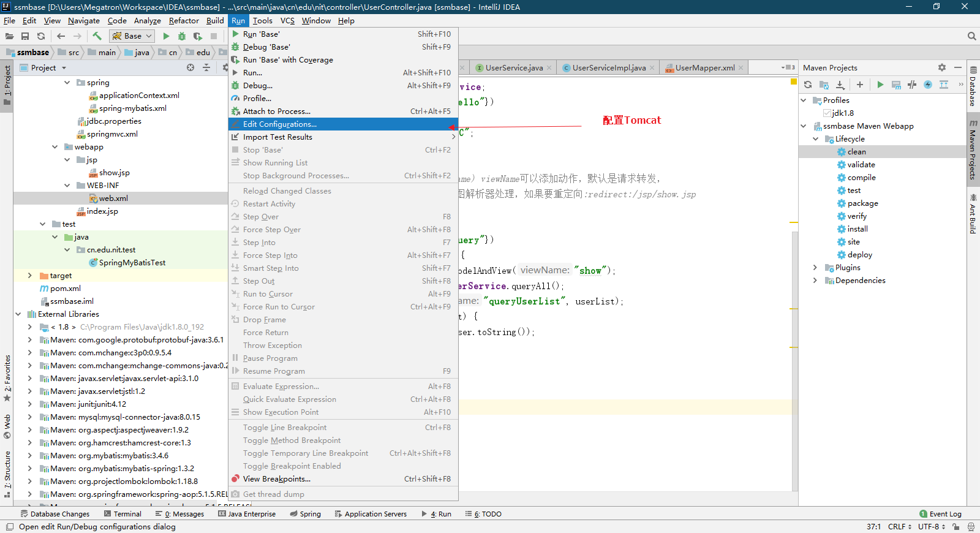The width and height of the screenshot is (980, 533).
Task: Open the editor tabs list dropdown
Action: pos(788,67)
